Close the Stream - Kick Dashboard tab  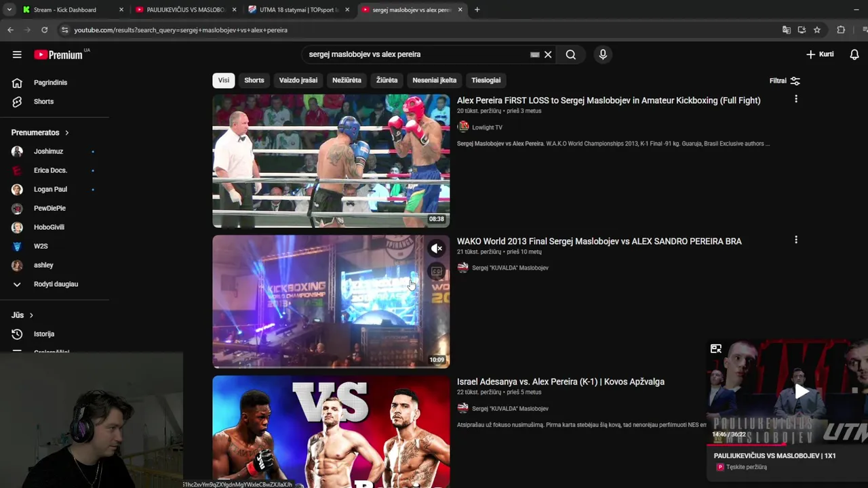point(121,9)
